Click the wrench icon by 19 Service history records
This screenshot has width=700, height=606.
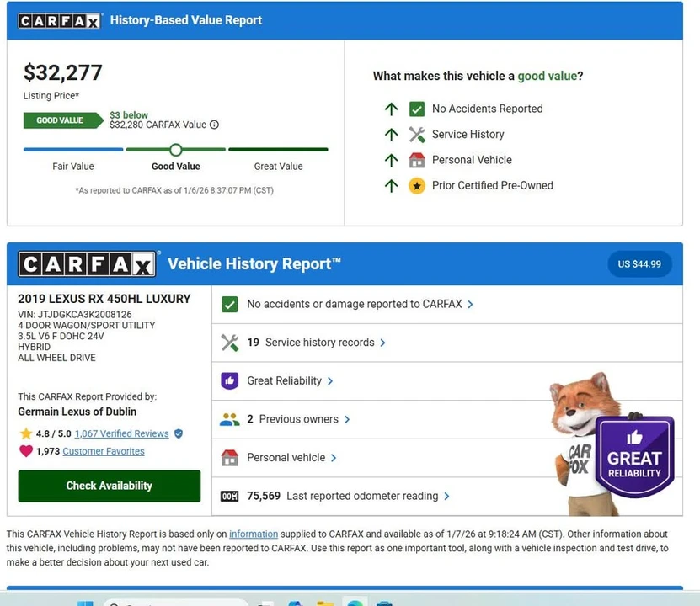tap(229, 343)
